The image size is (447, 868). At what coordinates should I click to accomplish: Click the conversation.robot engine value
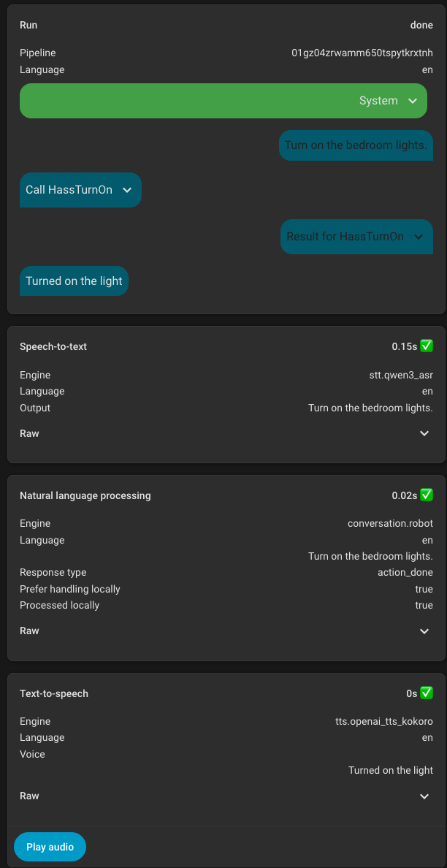(390, 523)
